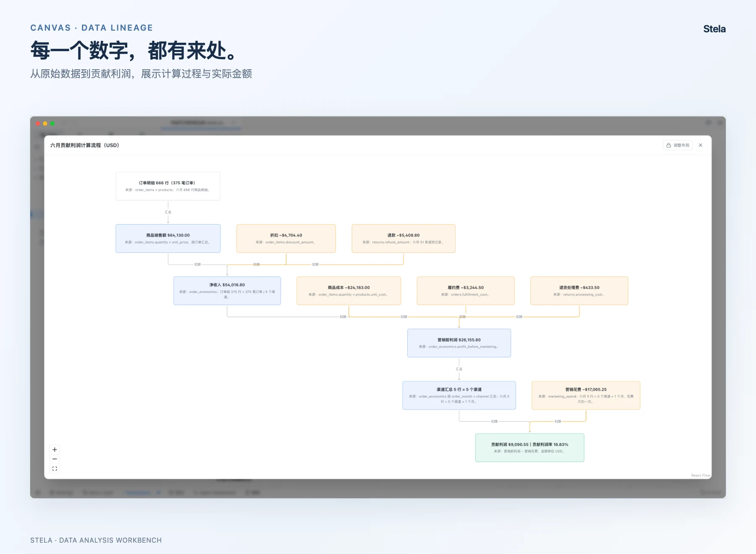Click the 调整布局 layout button
This screenshot has width=756, height=554.
point(677,145)
